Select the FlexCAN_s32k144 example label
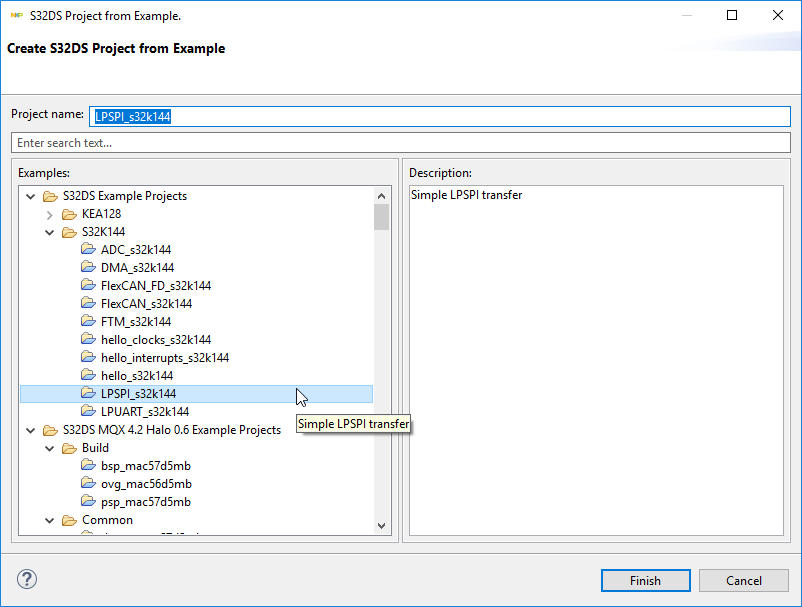 tap(146, 304)
